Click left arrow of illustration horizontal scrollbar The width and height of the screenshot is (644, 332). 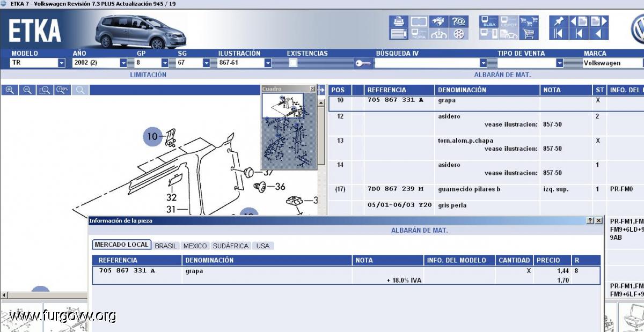pos(5,295)
